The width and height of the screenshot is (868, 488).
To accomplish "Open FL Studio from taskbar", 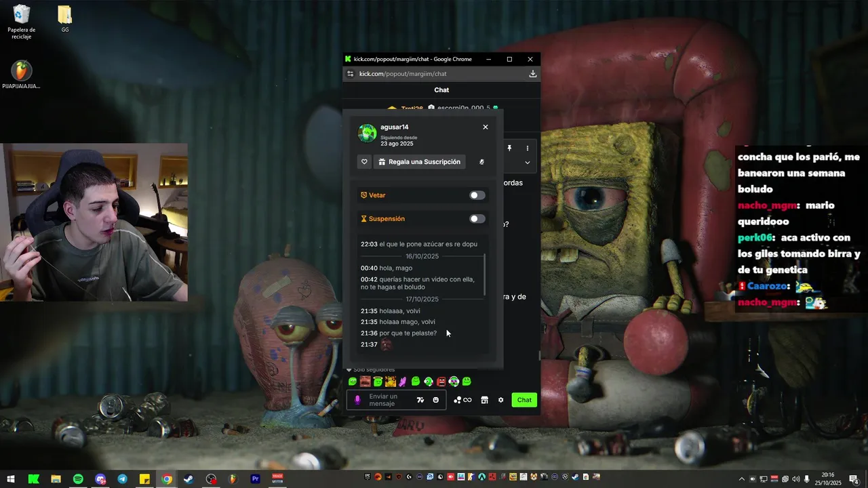I will 233,479.
